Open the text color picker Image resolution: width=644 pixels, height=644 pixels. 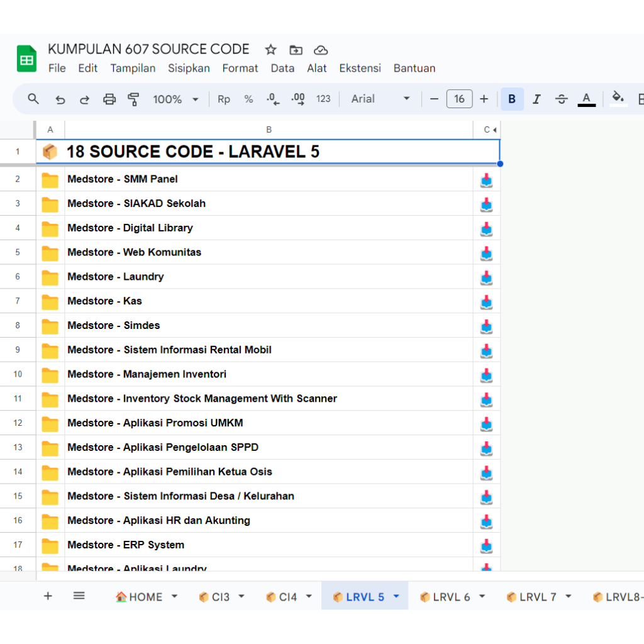(586, 99)
